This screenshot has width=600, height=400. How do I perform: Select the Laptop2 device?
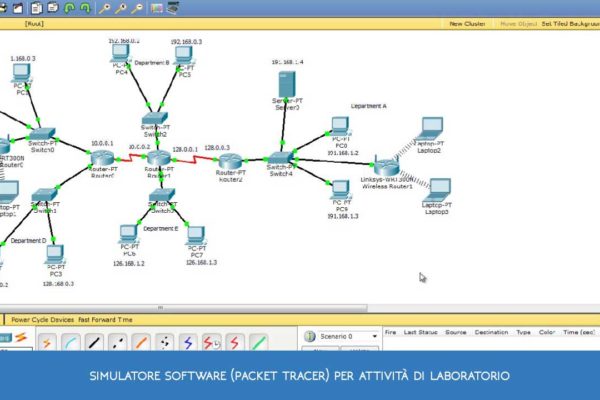pos(431,129)
